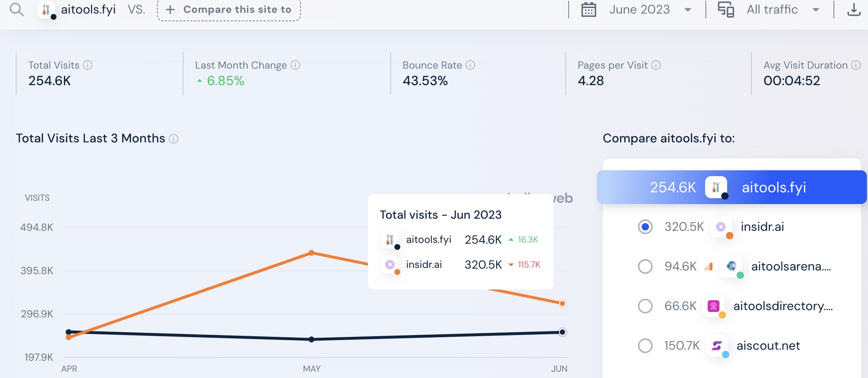Image resolution: width=868 pixels, height=378 pixels.
Task: Select the insidr.ai radio button
Action: pos(645,227)
